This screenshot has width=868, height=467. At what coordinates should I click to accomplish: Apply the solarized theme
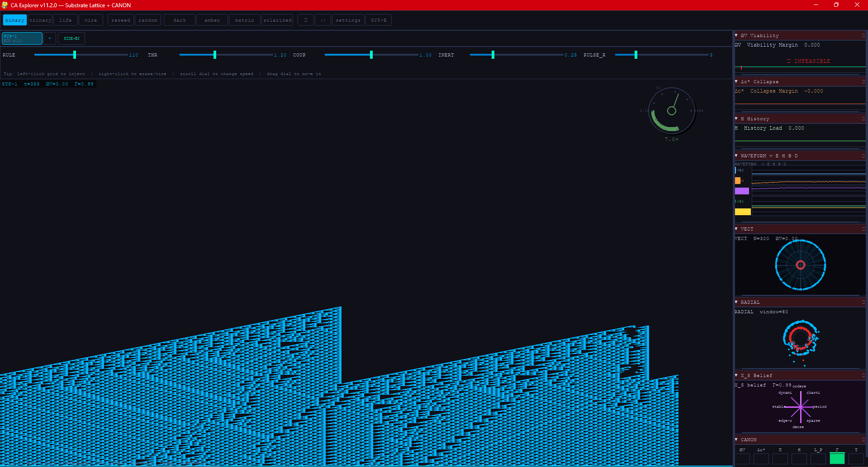click(x=277, y=20)
